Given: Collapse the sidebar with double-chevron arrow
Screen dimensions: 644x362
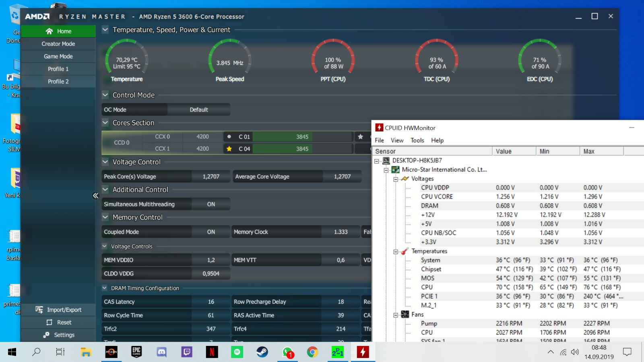Looking at the screenshot, I should [95, 195].
